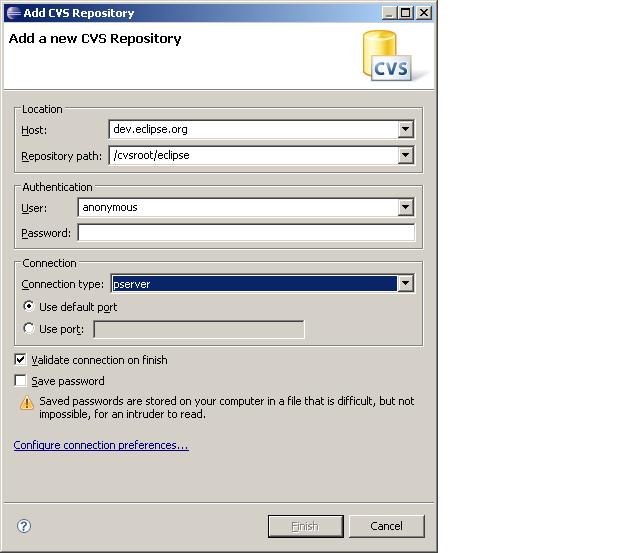Viewport: 640px width, 553px height.
Task: Click the Finish button
Action: pos(305,526)
